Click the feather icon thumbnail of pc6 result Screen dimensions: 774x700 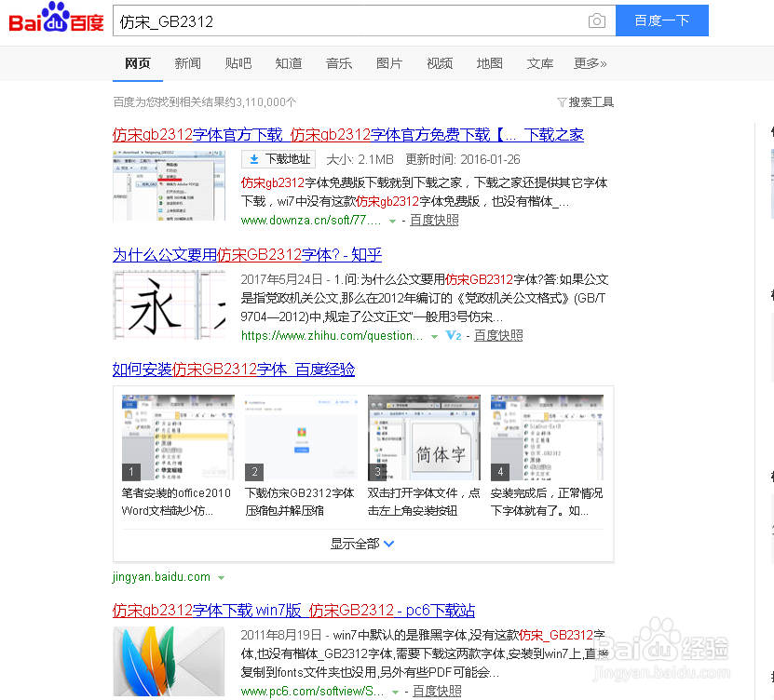tap(170, 662)
